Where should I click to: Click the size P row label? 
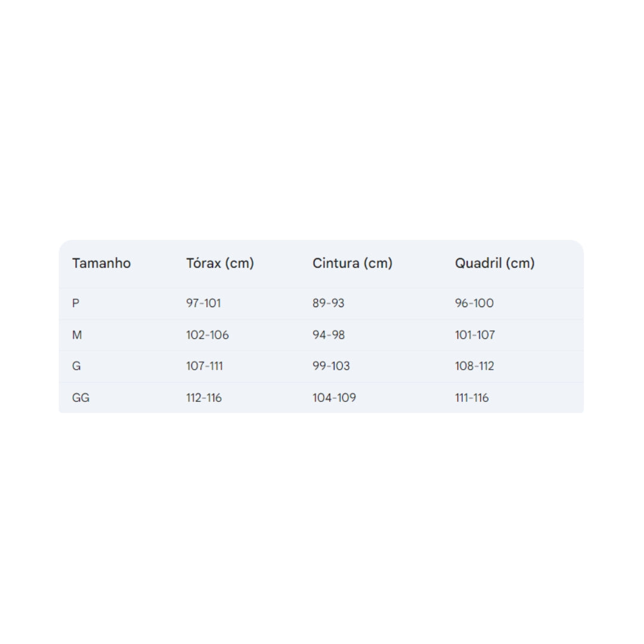[x=76, y=303]
